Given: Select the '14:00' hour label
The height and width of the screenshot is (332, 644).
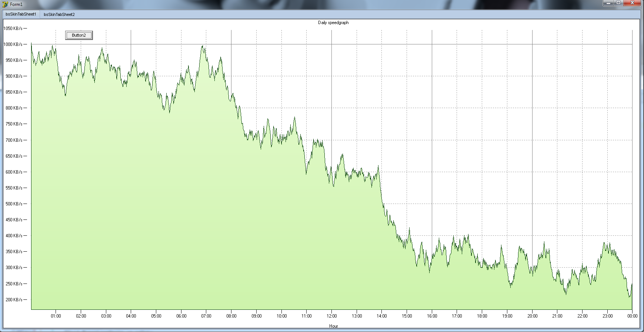Looking at the screenshot, I should pos(382,316).
